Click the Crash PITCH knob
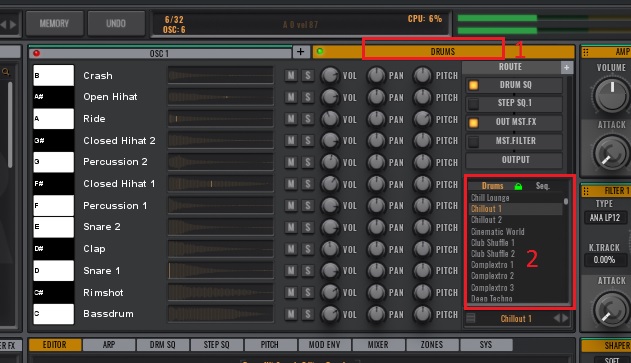The image size is (631, 363). click(423, 75)
